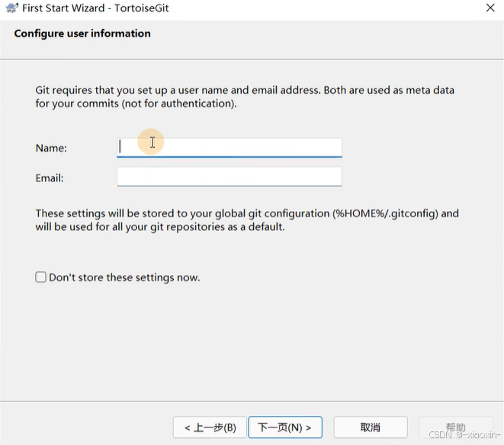Focus the Email input field

230,176
